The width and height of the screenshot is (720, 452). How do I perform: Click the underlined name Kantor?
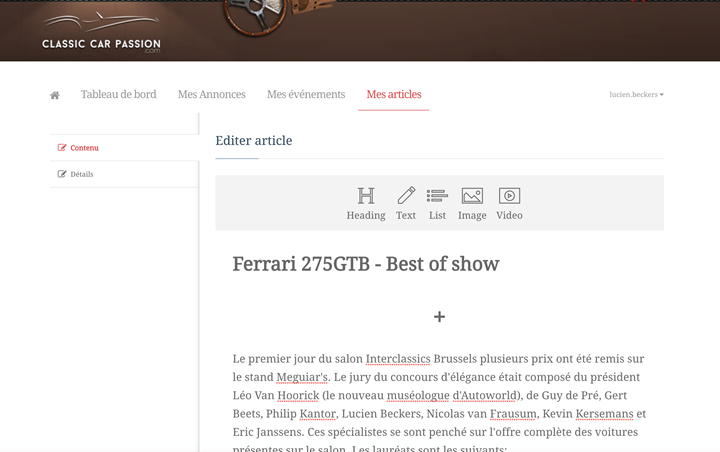(318, 414)
